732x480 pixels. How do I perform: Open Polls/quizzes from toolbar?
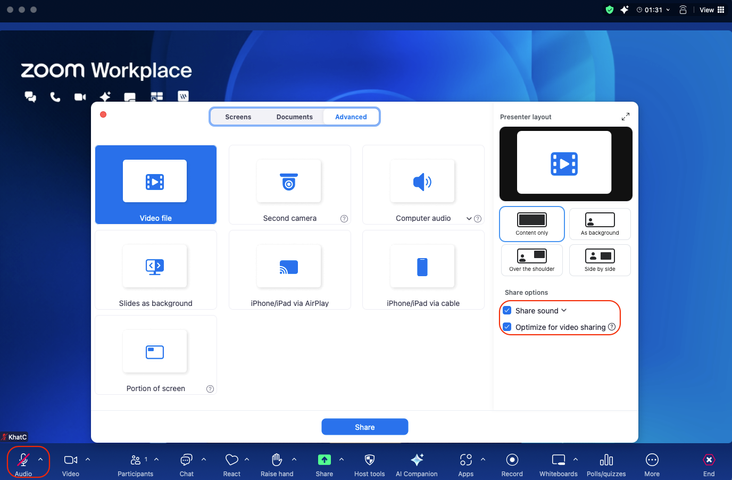[x=606, y=460]
